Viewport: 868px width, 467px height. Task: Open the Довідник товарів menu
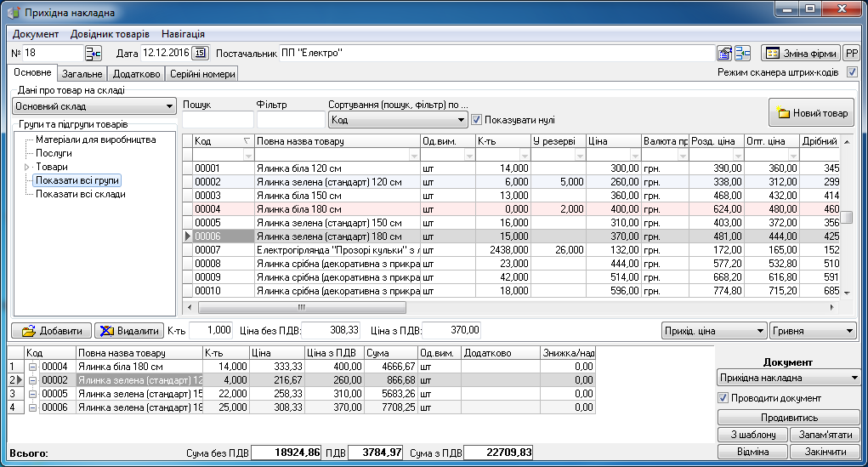tap(110, 34)
